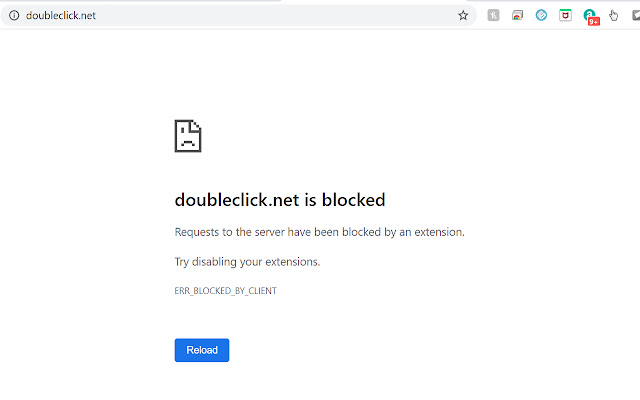
Task: Click the hand pointer extension icon
Action: 614,15
